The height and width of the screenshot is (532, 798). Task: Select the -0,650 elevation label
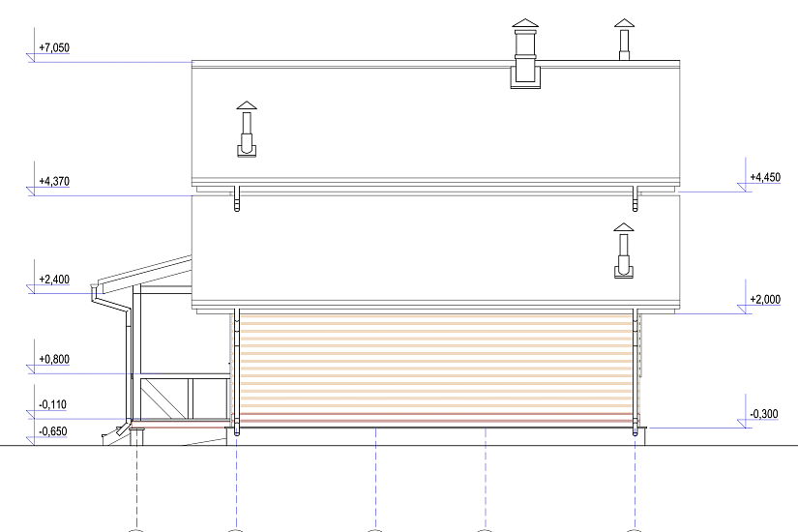pos(52,431)
